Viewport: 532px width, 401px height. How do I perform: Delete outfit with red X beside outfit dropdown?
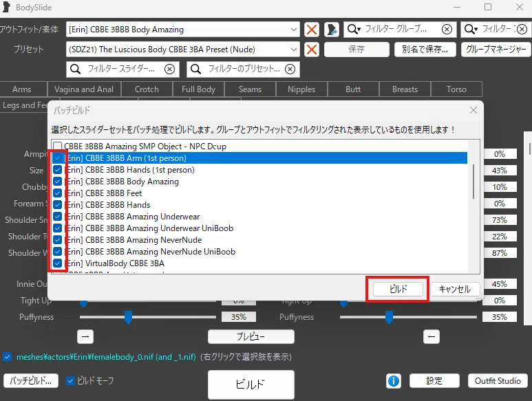[312, 30]
